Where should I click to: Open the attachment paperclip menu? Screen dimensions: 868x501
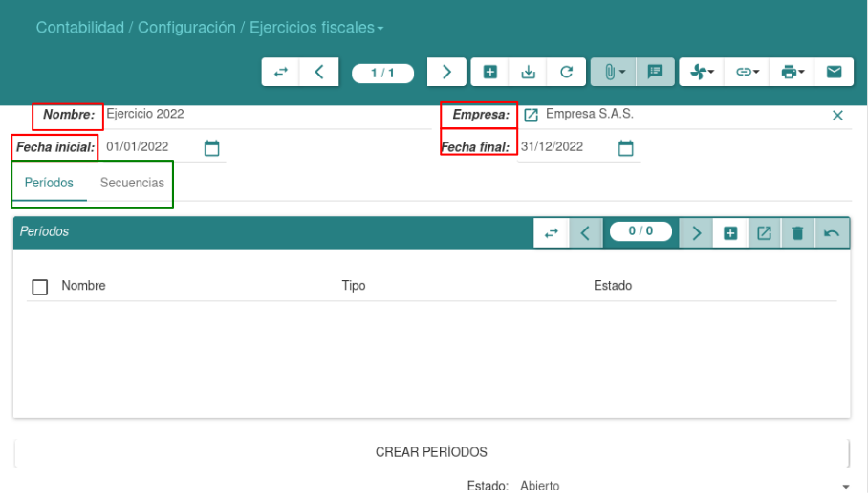(614, 72)
